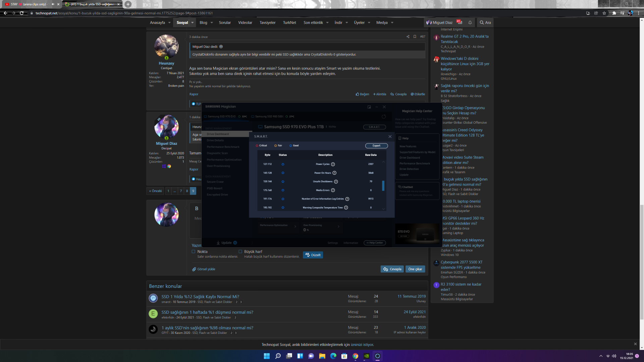This screenshot has width=644, height=362.
Task: Expand the quoted Miguel Diaz dedi link arrow
Action: (x=221, y=47)
